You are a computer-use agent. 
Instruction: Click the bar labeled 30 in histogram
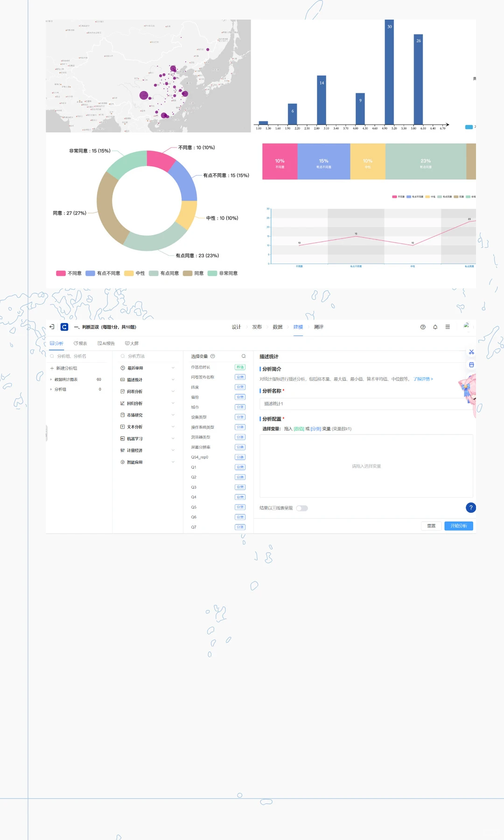389,72
